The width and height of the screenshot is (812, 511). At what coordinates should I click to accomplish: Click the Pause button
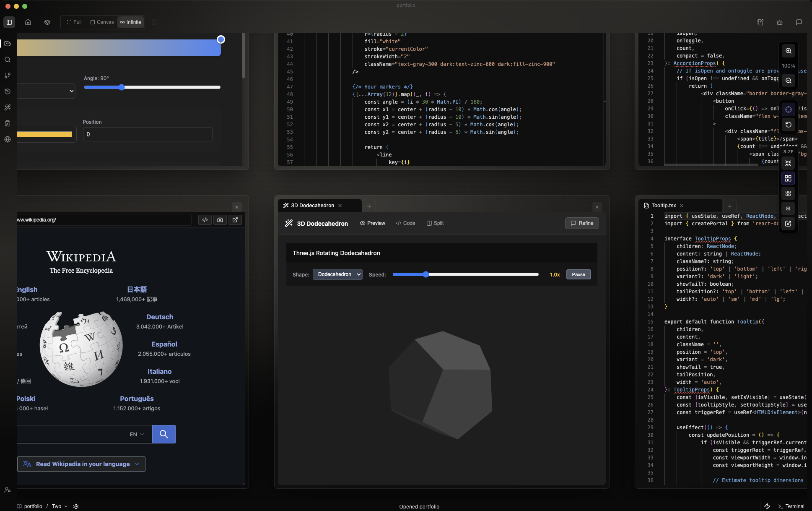(x=578, y=274)
